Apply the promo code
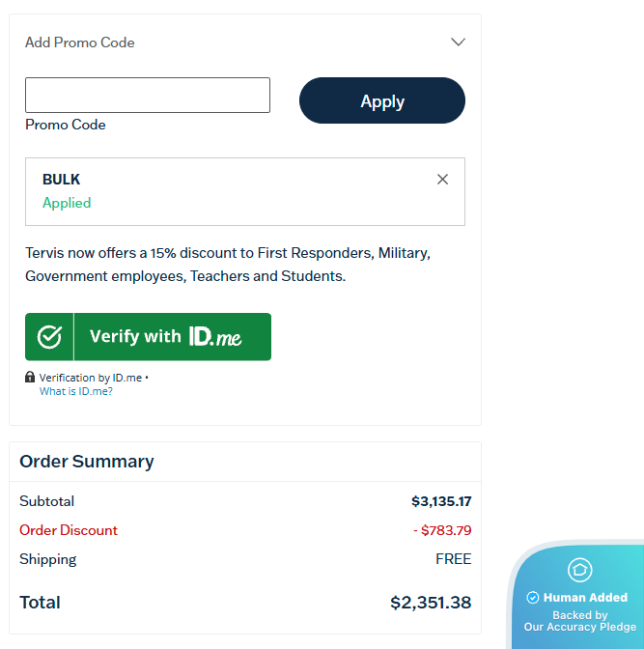This screenshot has height=649, width=644. tap(382, 100)
